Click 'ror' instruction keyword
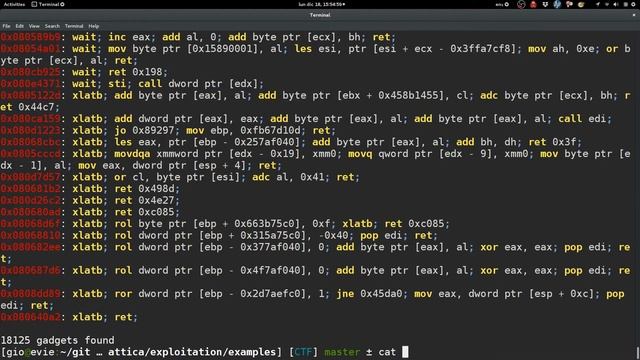 pyautogui.click(x=123, y=293)
